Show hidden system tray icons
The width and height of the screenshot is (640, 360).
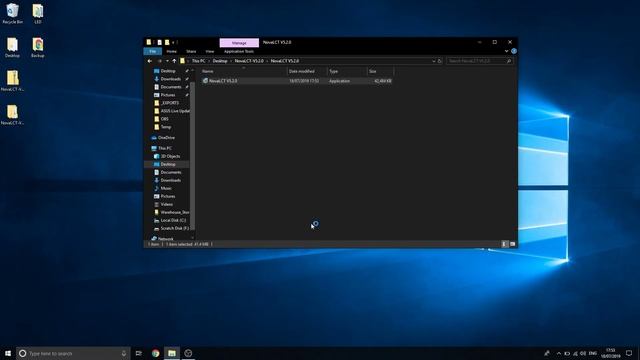(559, 353)
